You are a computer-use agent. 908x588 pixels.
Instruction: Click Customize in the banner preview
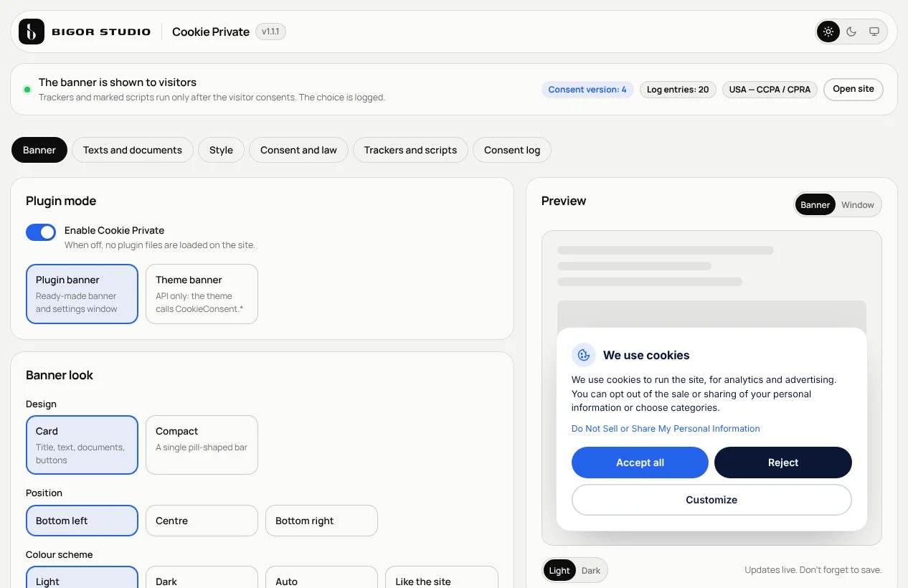pyautogui.click(x=711, y=500)
